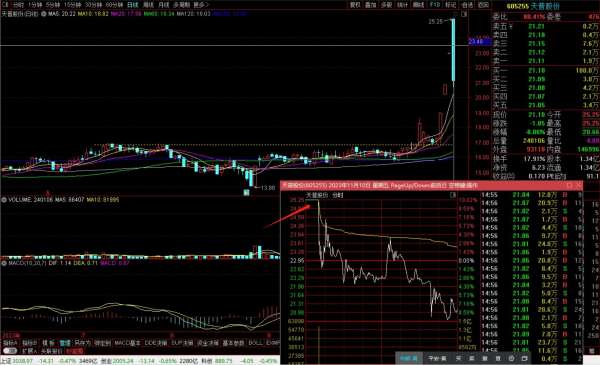Expand the 扩展∧ panel control
600x365 pixels.
(29, 350)
